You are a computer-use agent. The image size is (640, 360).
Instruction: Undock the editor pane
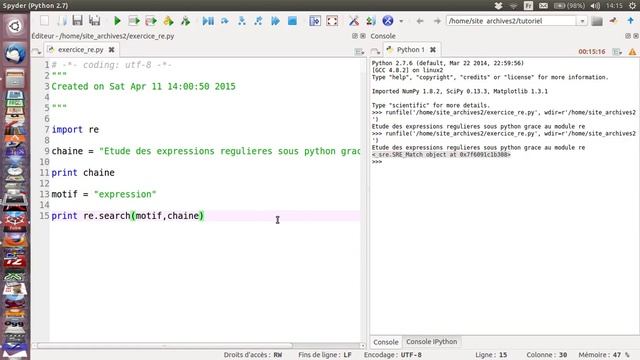coord(355,36)
